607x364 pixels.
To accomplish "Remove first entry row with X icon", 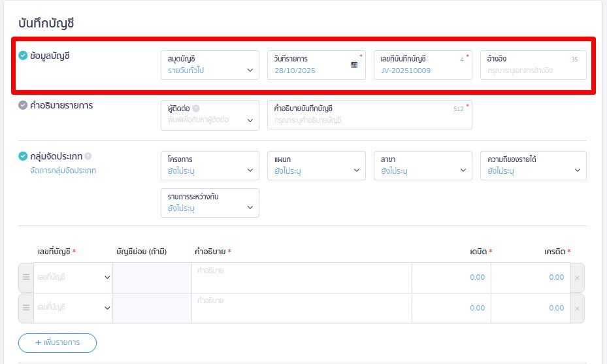I will point(577,278).
